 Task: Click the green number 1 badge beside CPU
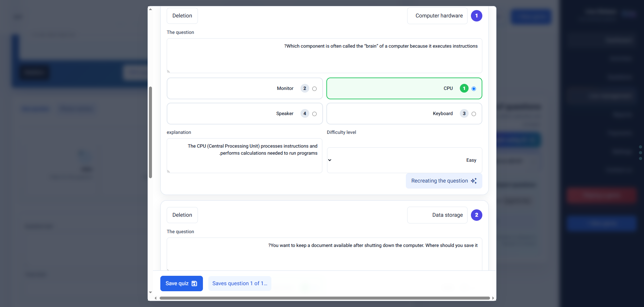[464, 89]
